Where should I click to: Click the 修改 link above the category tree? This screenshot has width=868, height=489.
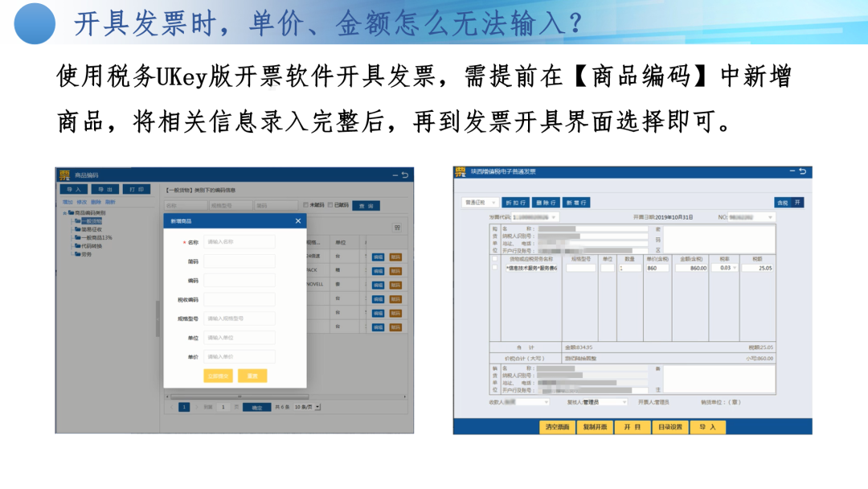click(x=82, y=202)
